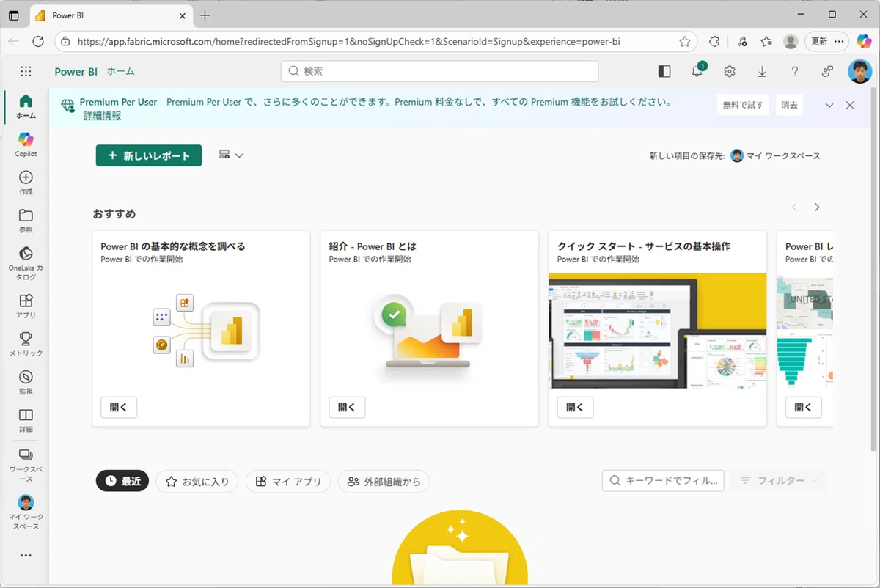Image resolution: width=880 pixels, height=588 pixels.
Task: Open Copilot from the left sidebar
Action: 26,144
